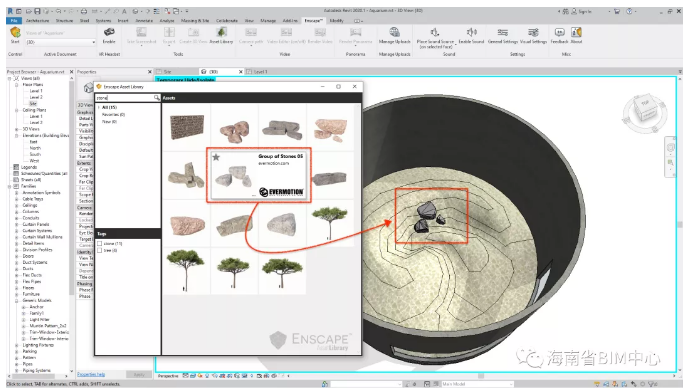The image size is (694, 390).
Task: Open the active document view dropdown
Action: point(94,42)
